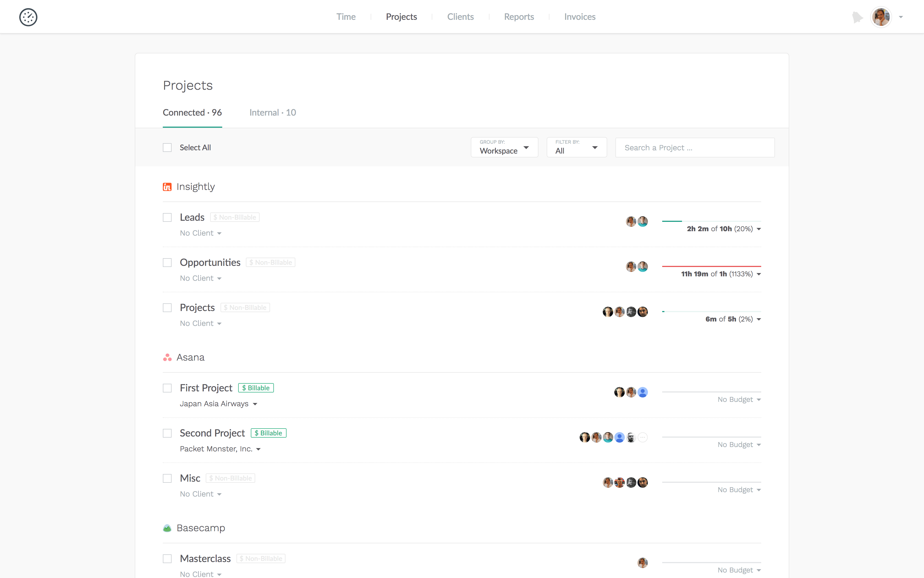Expand Opportunities budget 11h 19m of 1h

tap(721, 274)
